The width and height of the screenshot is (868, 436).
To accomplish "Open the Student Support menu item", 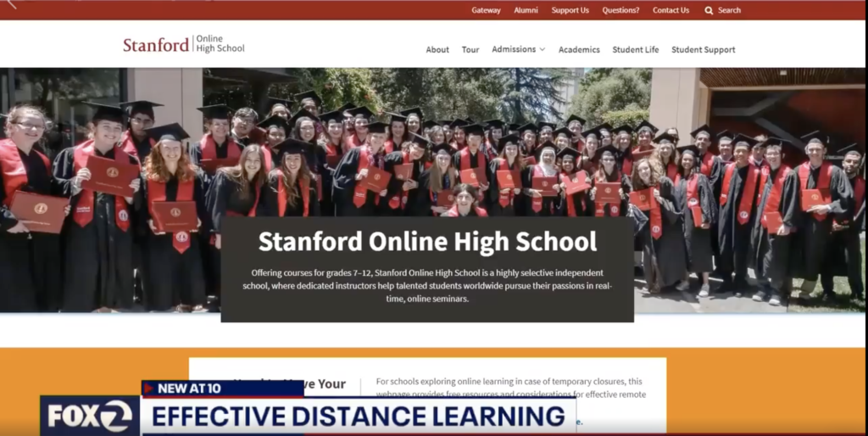I will coord(704,49).
